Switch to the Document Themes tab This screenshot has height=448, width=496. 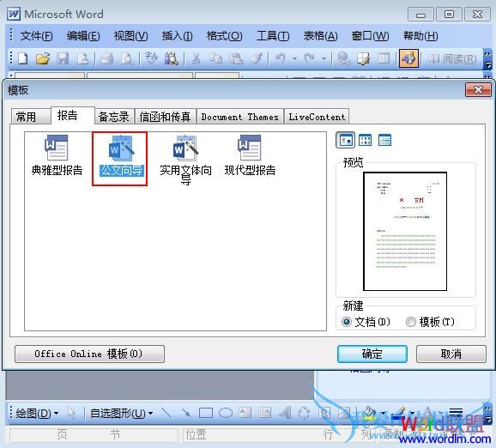tap(239, 117)
